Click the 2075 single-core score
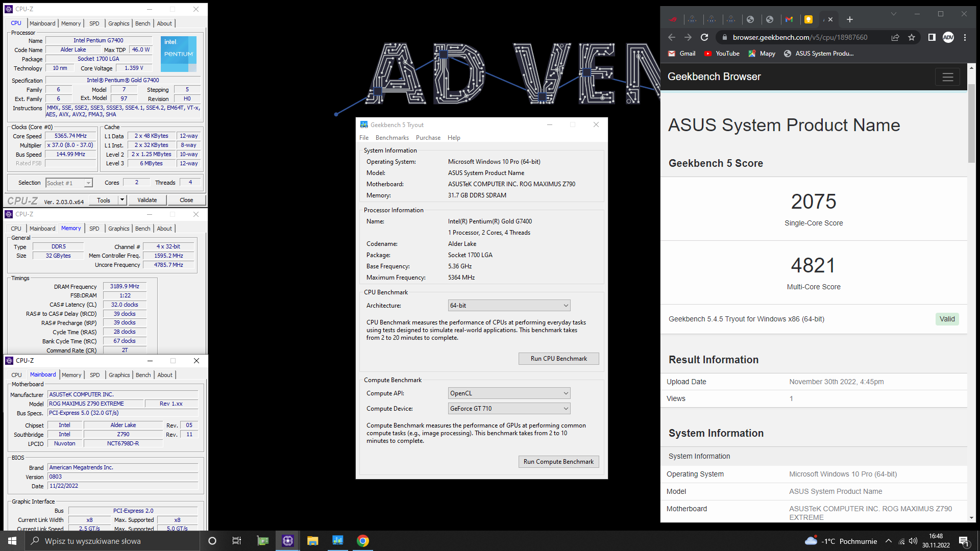Image resolution: width=980 pixels, height=551 pixels. point(814,202)
